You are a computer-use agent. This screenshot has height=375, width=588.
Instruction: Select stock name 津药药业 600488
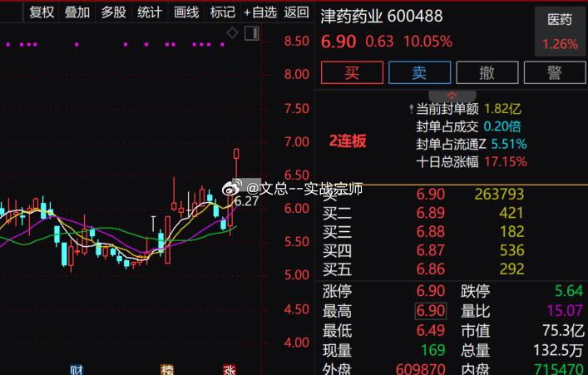click(382, 16)
